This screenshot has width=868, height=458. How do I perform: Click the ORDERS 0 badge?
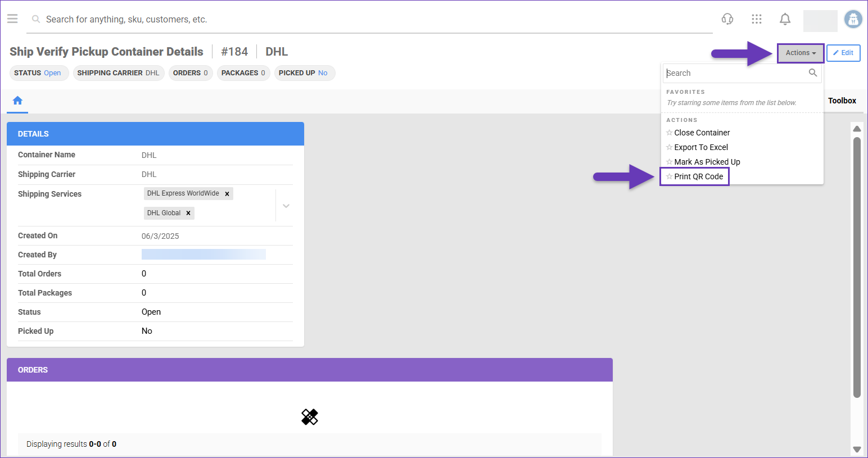[x=191, y=73]
